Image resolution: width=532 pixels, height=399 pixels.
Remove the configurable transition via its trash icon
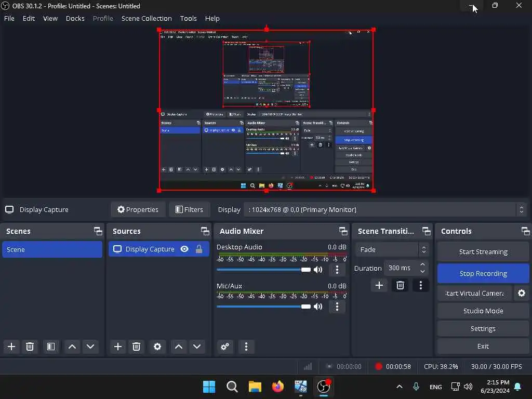click(400, 285)
